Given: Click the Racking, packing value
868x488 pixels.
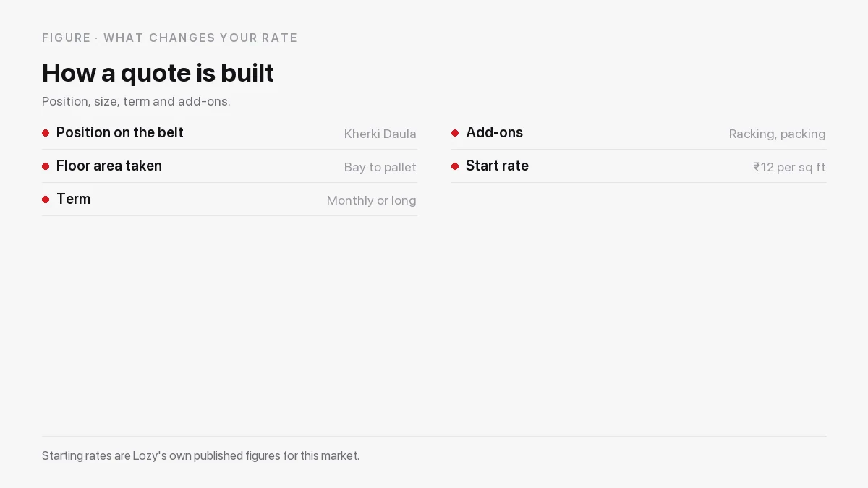Looking at the screenshot, I should [x=778, y=134].
